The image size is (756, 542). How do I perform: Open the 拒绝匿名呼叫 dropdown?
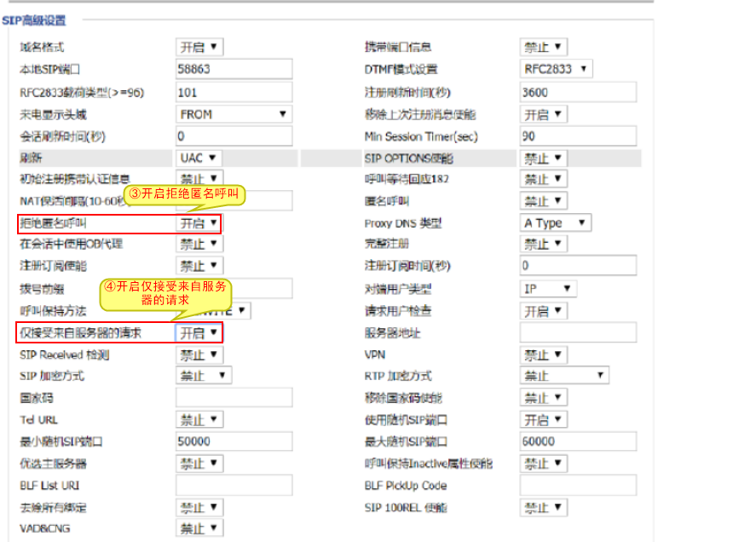point(199,224)
